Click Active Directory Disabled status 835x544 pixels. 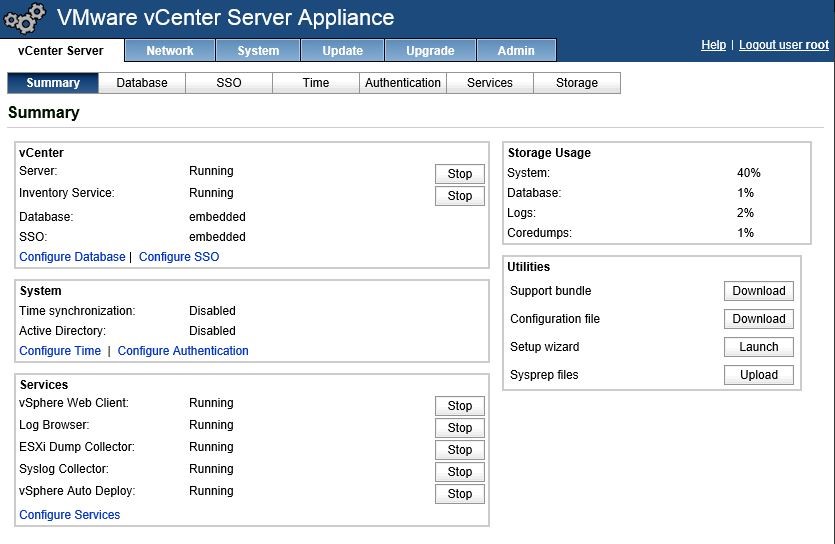pyautogui.click(x=212, y=331)
